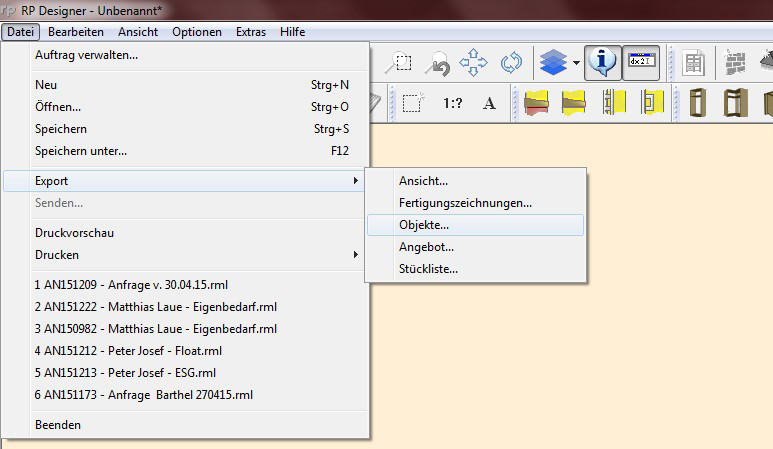The height and width of the screenshot is (449, 773).
Task: Select Objekte... in Export submenu
Action: coord(475,225)
